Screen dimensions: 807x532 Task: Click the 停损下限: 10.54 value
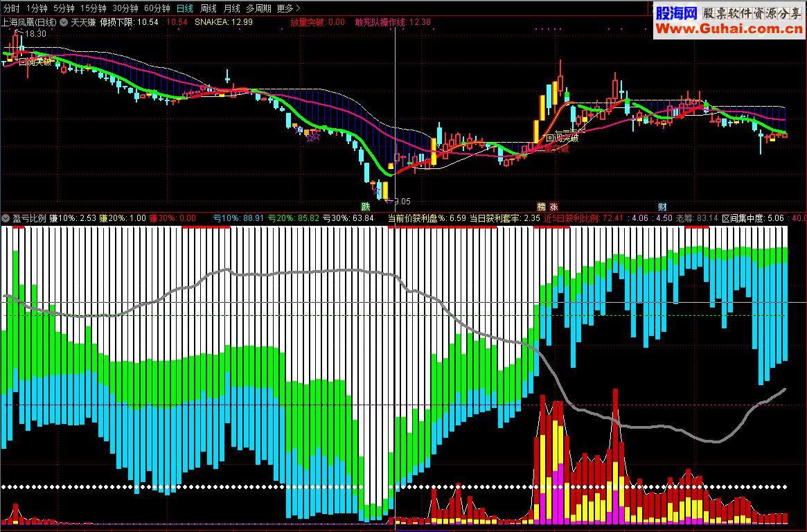click(x=129, y=22)
